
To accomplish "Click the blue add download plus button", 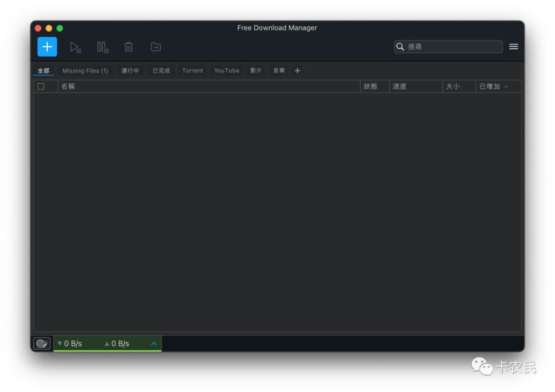I will [47, 47].
